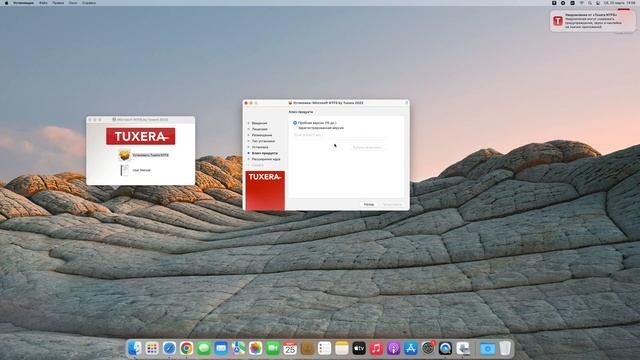The width and height of the screenshot is (640, 360).
Task: Open the Trash in the Dock
Action: point(505,348)
